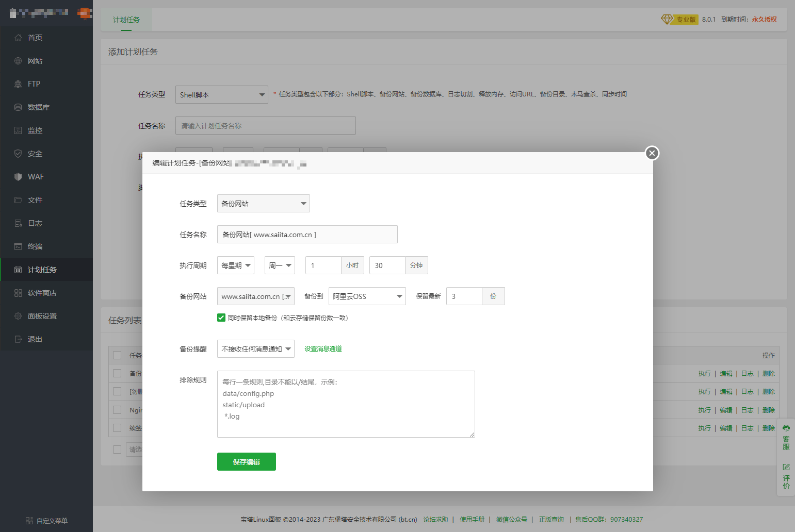Screen dimensions: 795x532
Task: Open the task type dropdown showing 备份网站
Action: pos(263,204)
